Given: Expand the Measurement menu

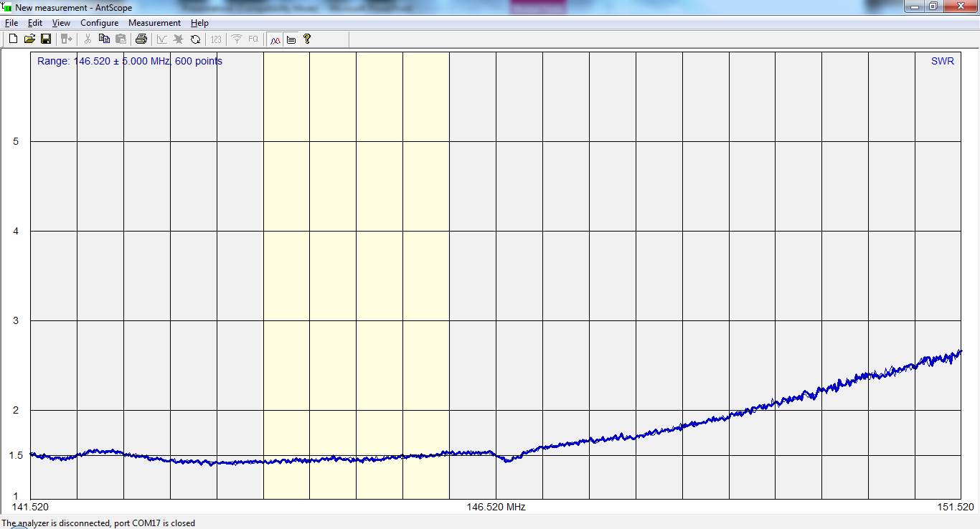Looking at the screenshot, I should 154,23.
